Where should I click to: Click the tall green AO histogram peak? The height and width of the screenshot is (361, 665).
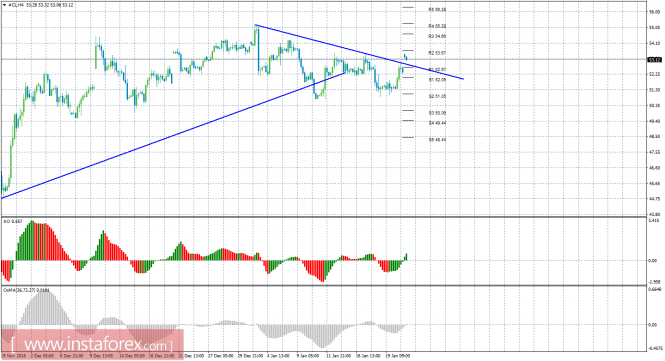click(31, 241)
